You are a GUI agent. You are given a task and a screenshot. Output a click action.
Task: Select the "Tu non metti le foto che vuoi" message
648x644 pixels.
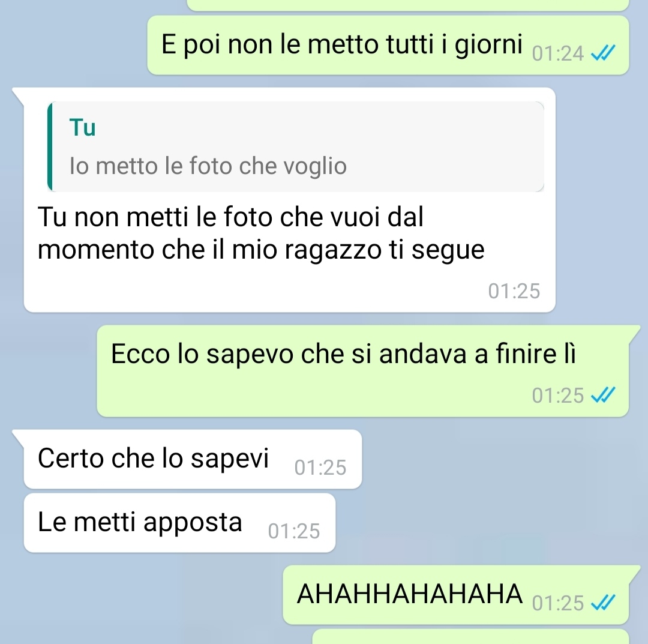(290, 200)
